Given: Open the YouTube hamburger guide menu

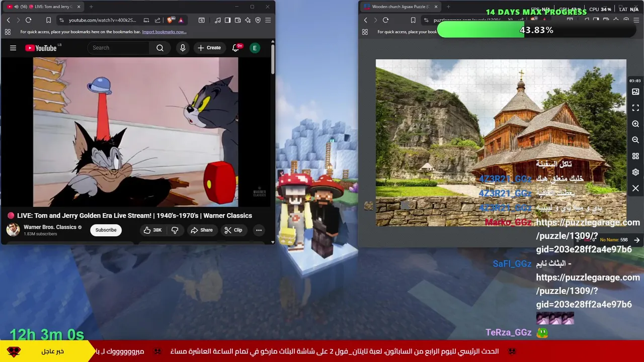Looking at the screenshot, I should 13,48.
